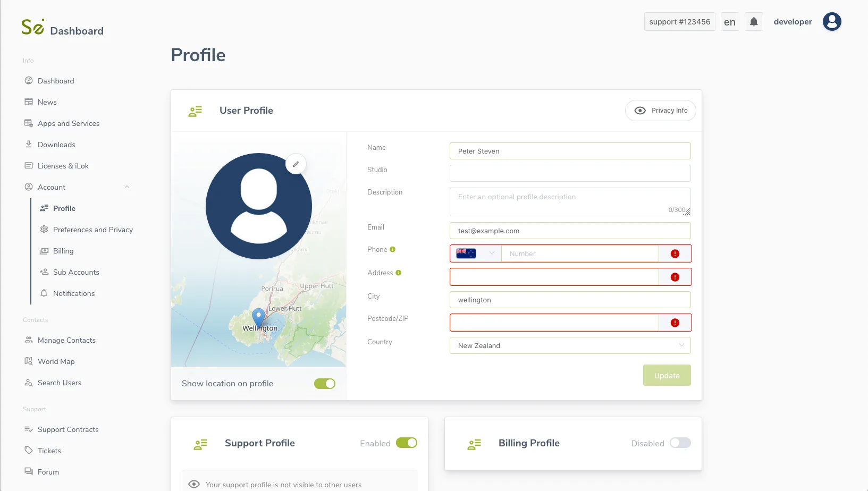Disable the Support Profile toggle
The image size is (868, 491).
point(406,443)
